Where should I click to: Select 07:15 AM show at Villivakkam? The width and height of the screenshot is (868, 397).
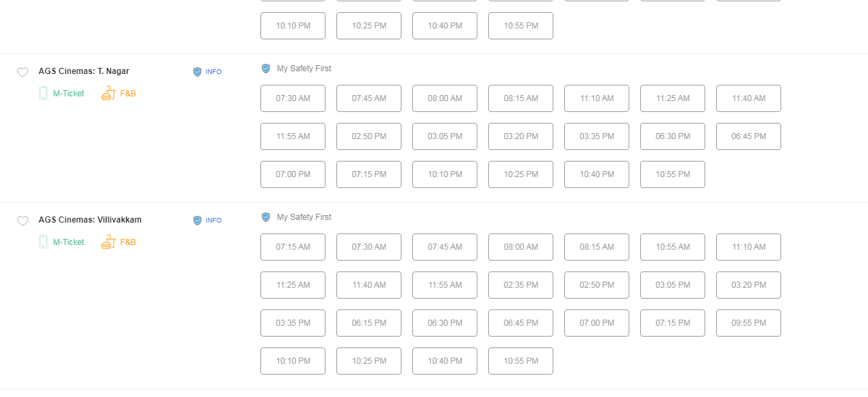pos(293,247)
